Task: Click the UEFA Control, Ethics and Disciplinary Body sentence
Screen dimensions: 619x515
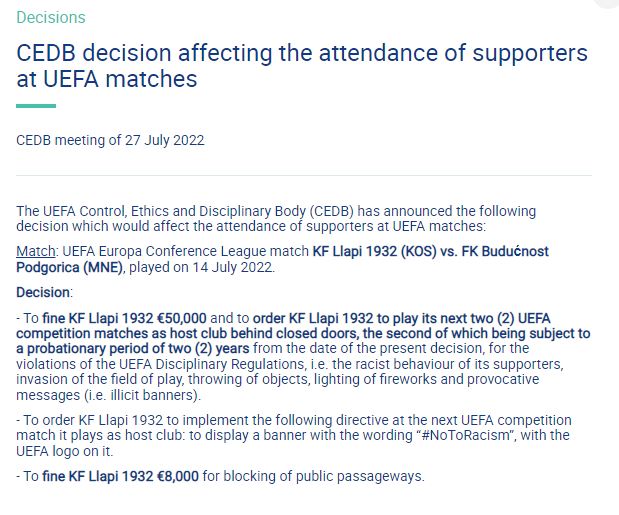Action: 276,219
